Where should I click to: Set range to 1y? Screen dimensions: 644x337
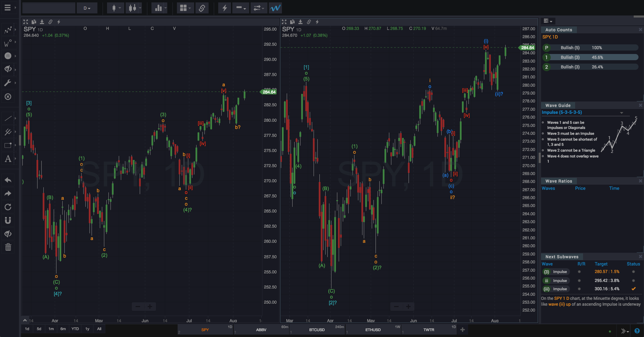87,329
